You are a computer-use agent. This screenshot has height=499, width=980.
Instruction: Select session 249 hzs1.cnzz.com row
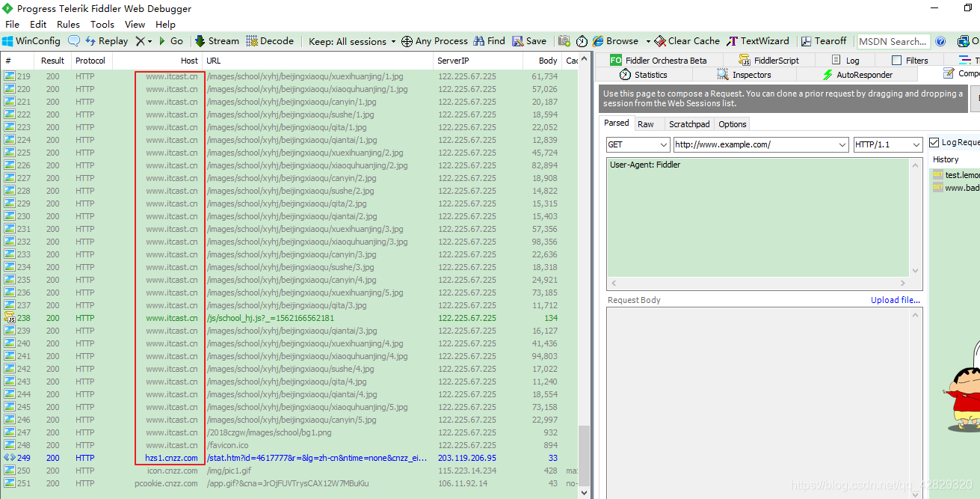point(290,458)
